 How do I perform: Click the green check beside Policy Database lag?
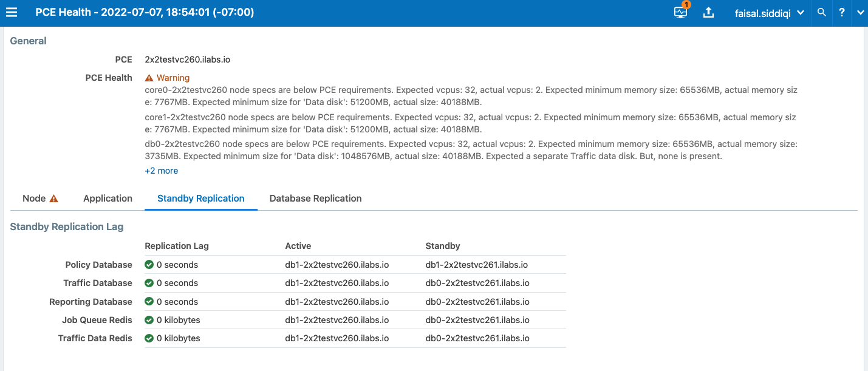pyautogui.click(x=148, y=264)
